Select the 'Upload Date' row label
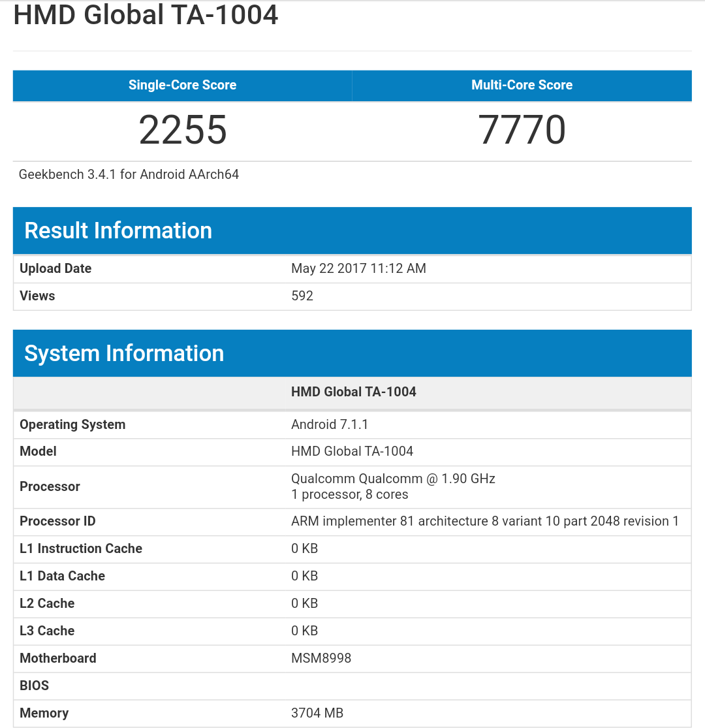705x728 pixels. pos(55,268)
